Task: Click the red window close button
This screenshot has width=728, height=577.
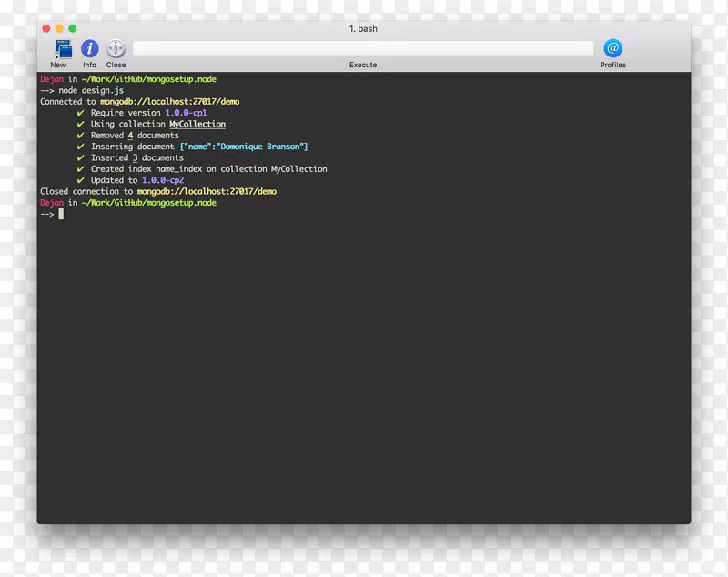Action: tap(46, 29)
